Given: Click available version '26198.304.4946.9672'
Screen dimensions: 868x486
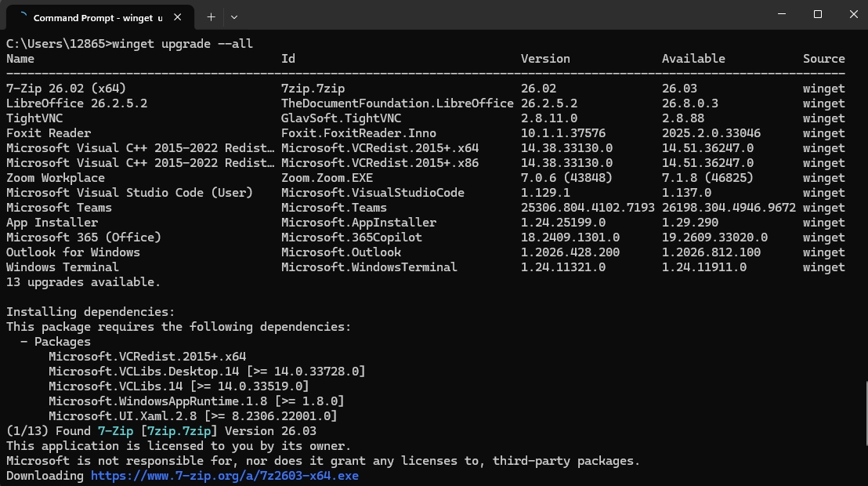Looking at the screenshot, I should click(x=729, y=208).
